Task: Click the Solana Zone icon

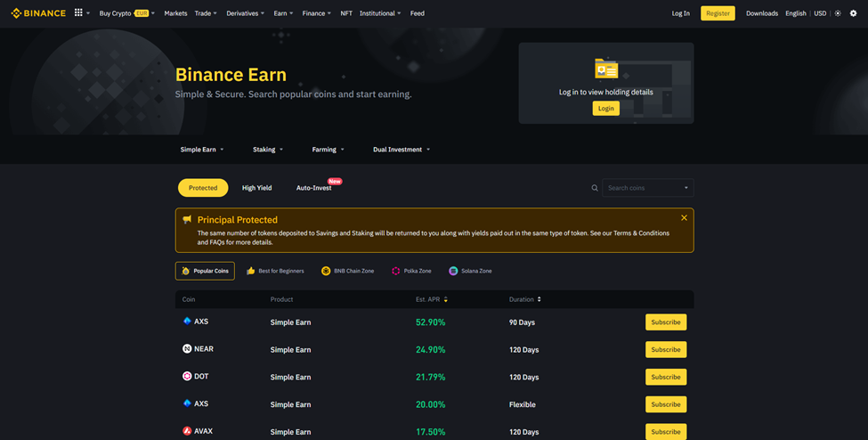Action: point(453,271)
